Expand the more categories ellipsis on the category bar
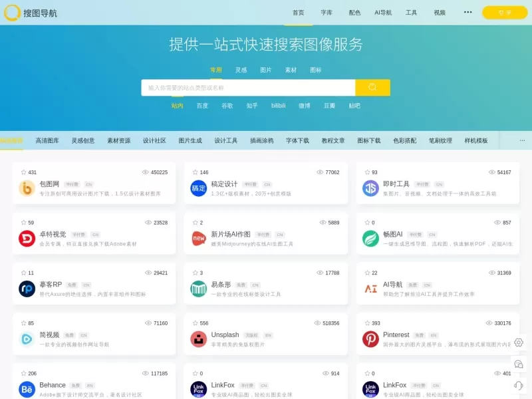 (521, 140)
